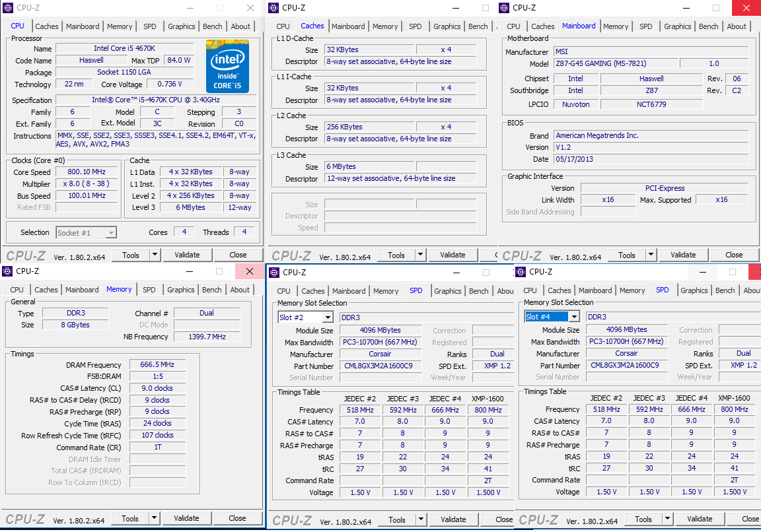Click the Close button in the CPU window
Image resolution: width=761 pixels, height=532 pixels.
click(238, 255)
